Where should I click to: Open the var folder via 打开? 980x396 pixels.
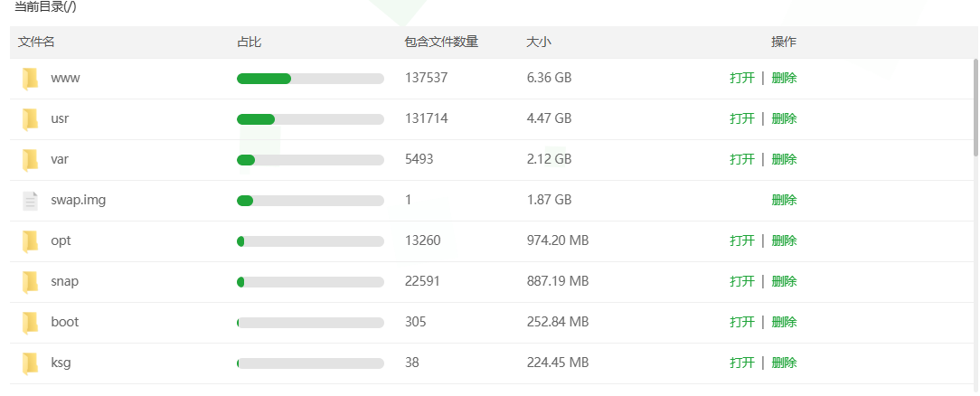tap(742, 159)
